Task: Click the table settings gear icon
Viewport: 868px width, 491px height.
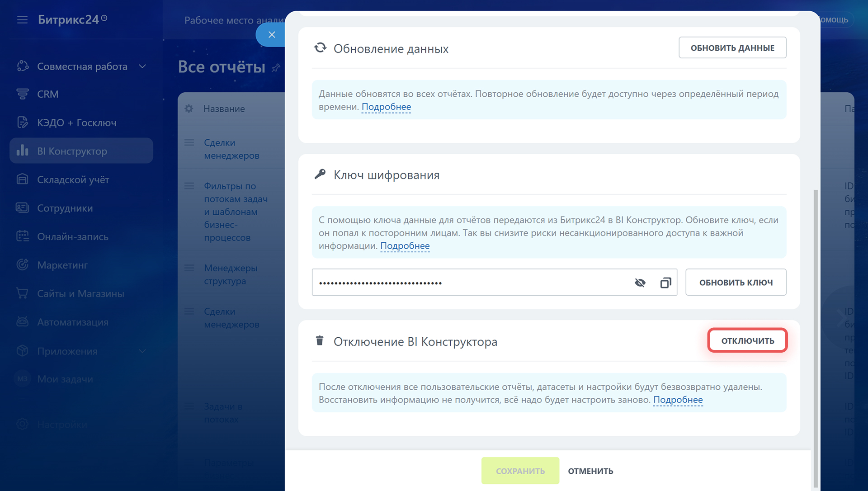Action: point(189,109)
